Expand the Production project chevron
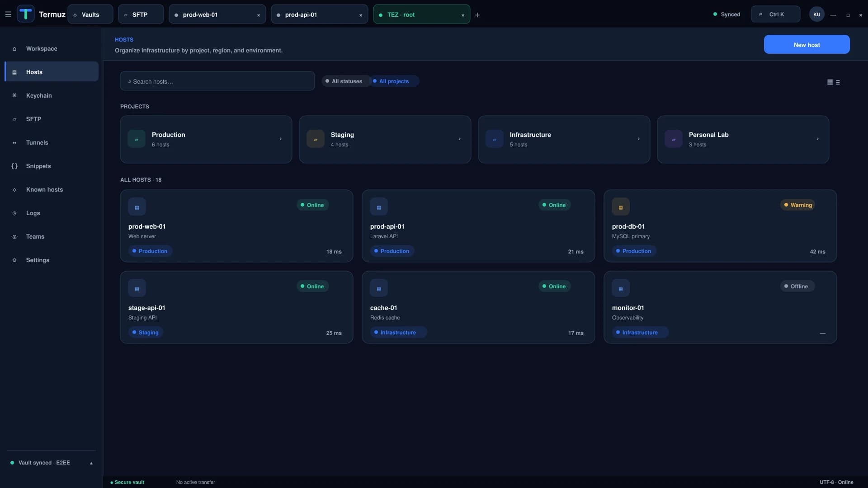 pos(280,139)
